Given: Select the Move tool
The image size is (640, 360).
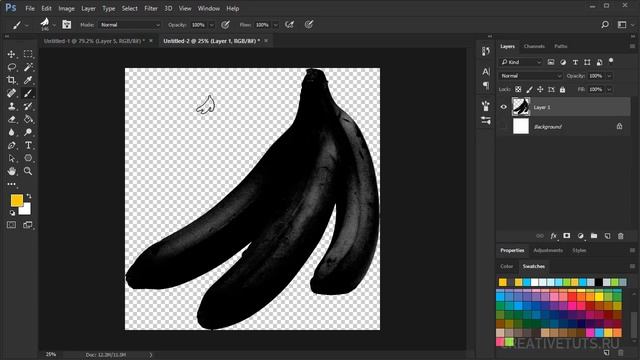Looking at the screenshot, I should (x=11, y=54).
